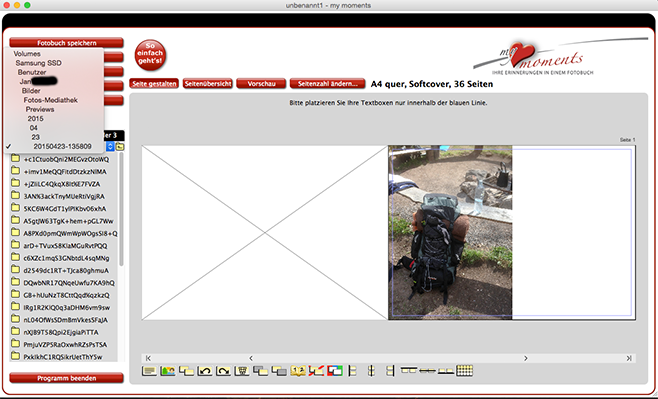Choose Fotos-Mediathek in path popup

[50, 100]
